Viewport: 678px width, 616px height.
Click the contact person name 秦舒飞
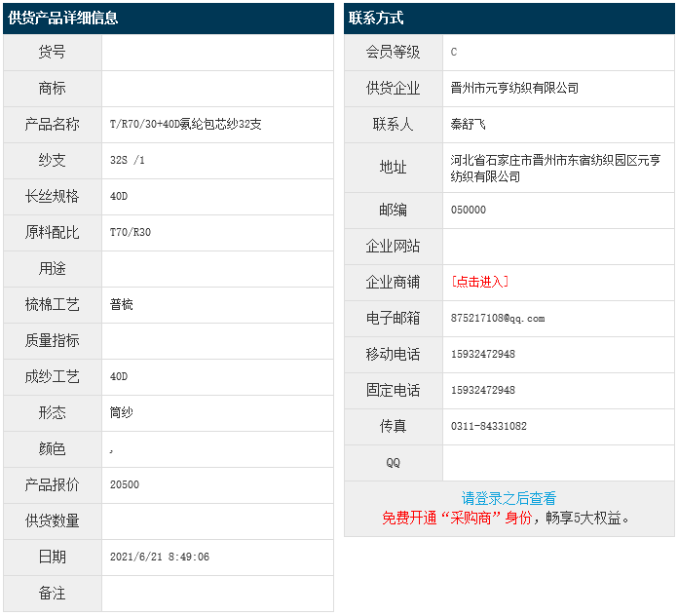click(x=468, y=124)
